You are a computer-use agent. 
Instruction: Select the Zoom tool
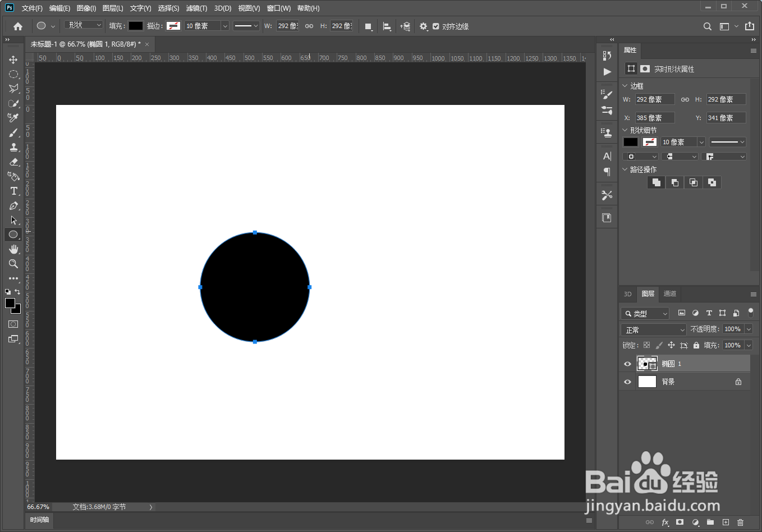coord(13,264)
